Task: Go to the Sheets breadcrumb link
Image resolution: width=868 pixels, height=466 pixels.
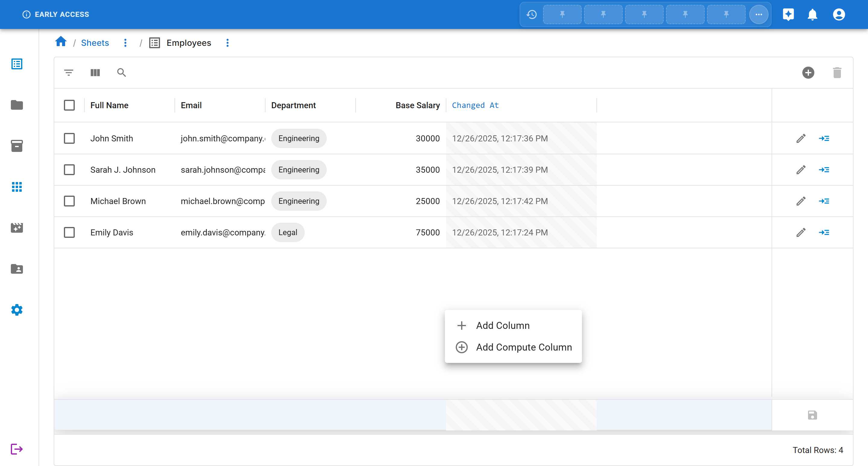Action: pos(95,43)
